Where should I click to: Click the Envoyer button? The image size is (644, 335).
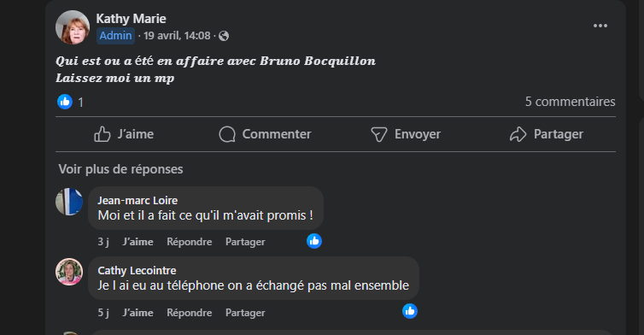(x=406, y=134)
